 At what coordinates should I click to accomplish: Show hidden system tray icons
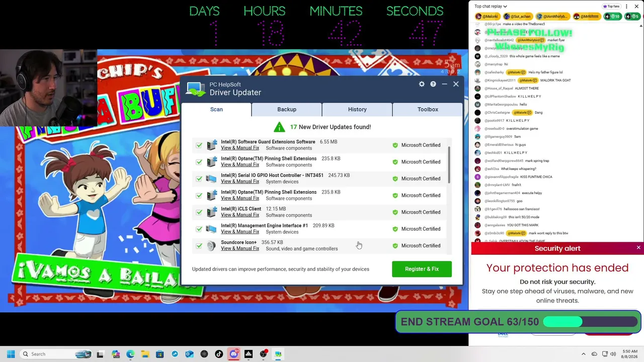point(584,354)
